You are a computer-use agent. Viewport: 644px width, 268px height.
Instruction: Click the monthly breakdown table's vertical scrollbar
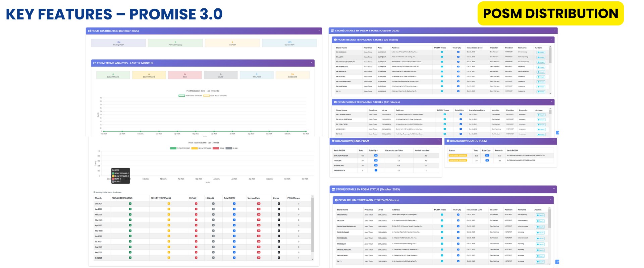313,224
